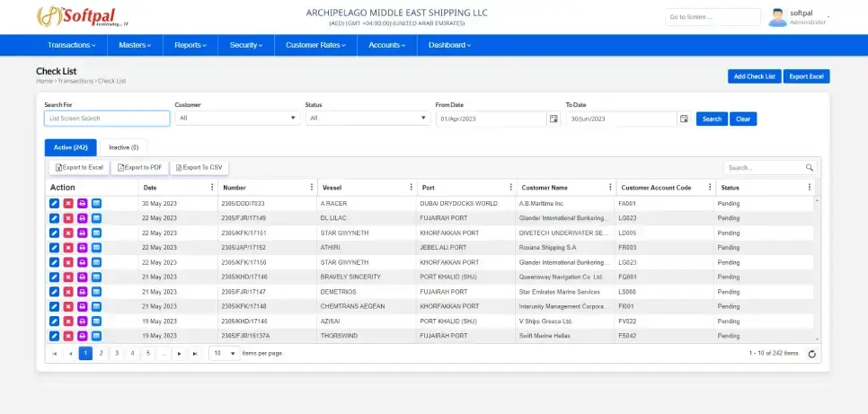Go to page 2 of results
This screenshot has height=414, width=868.
pos(101,353)
